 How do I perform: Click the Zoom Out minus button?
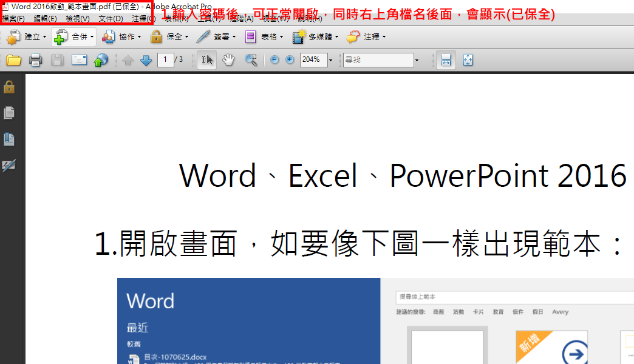[274, 60]
